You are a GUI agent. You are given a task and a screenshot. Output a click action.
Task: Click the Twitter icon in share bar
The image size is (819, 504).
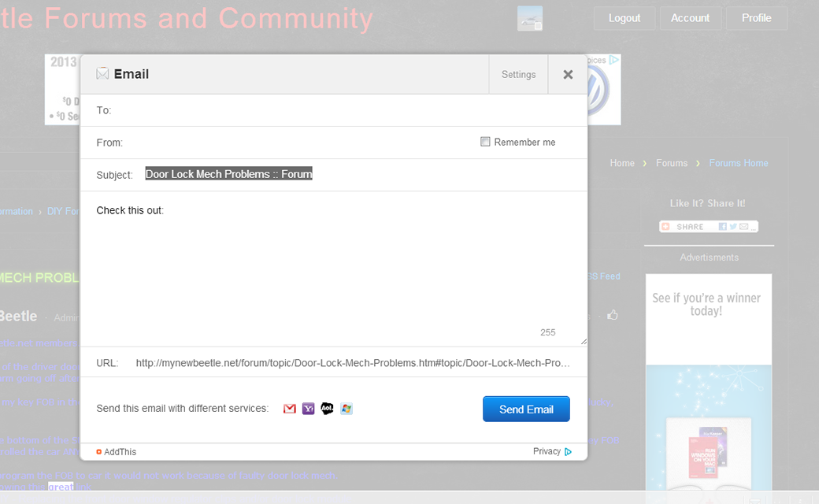[733, 227]
